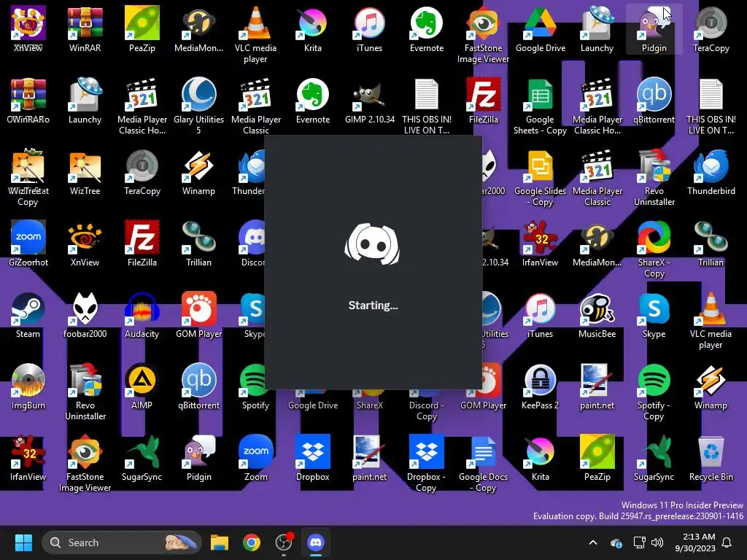The height and width of the screenshot is (560, 747).
Task: Select the Krita icon beside VLC media player
Action: (x=312, y=29)
